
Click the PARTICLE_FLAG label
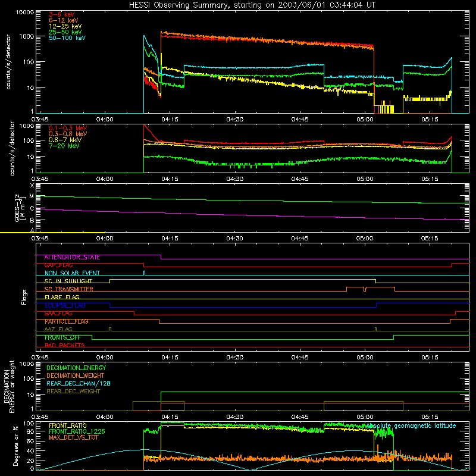point(67,321)
